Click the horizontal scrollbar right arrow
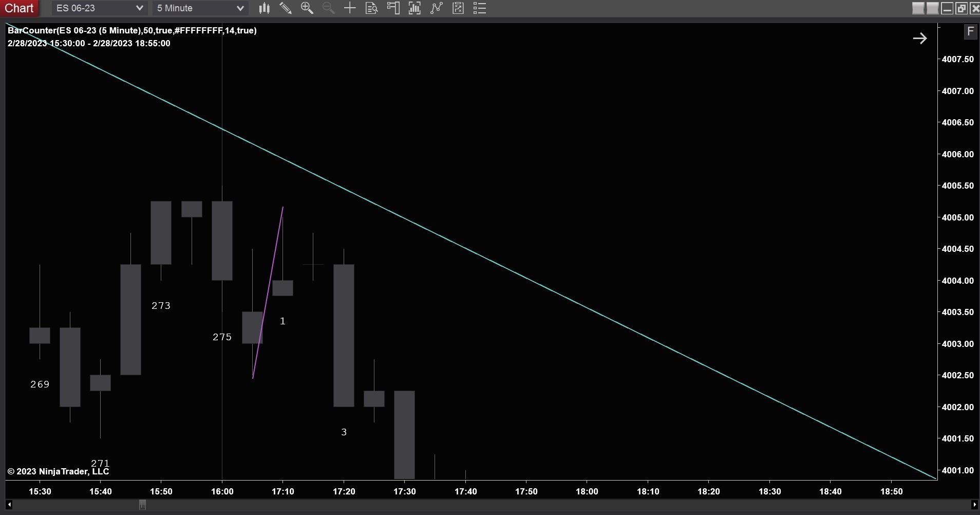This screenshot has width=980, height=515. pos(974,505)
